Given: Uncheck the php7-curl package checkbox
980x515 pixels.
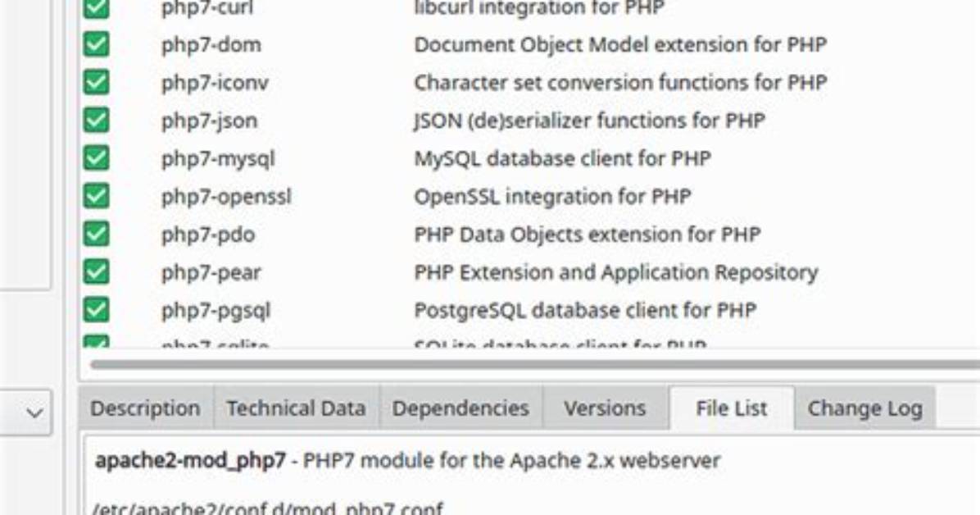Looking at the screenshot, I should tap(96, 8).
